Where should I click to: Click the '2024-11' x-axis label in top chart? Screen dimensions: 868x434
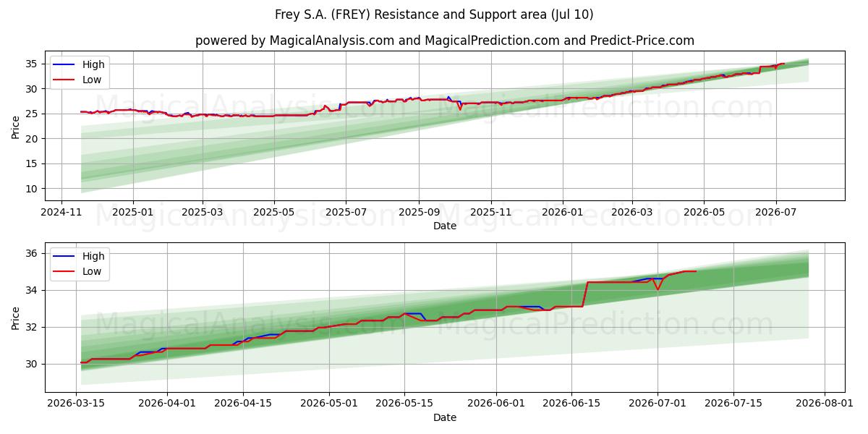pos(61,213)
